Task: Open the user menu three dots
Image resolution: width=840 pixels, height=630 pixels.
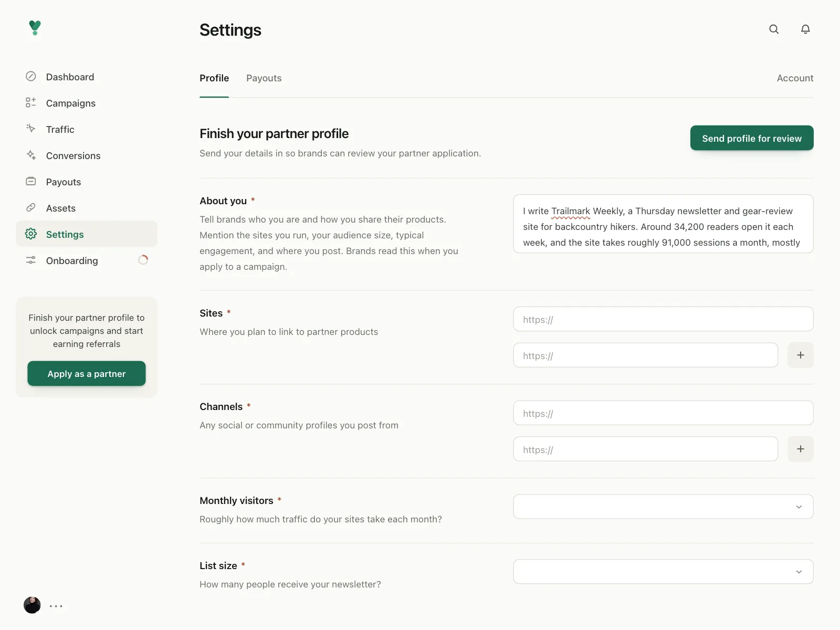Action: click(x=56, y=606)
